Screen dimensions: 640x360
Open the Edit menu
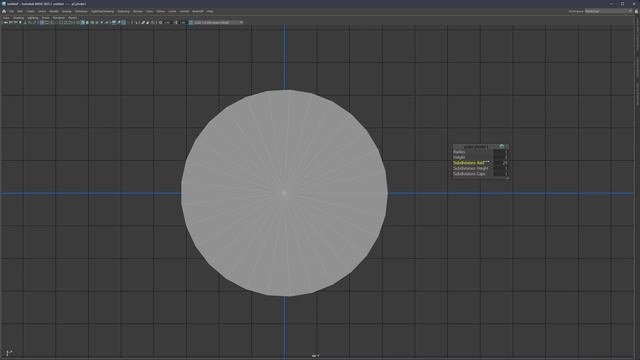pos(20,11)
